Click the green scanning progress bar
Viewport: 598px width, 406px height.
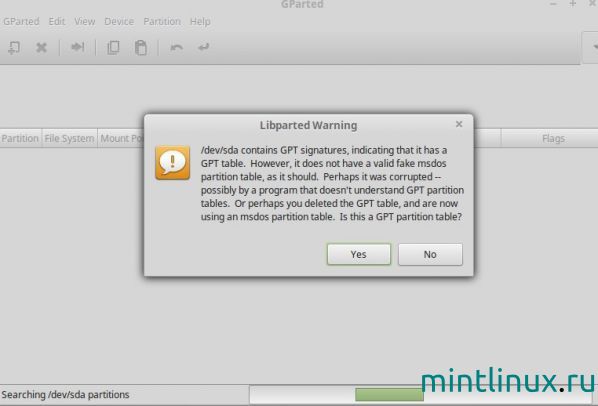[389, 395]
